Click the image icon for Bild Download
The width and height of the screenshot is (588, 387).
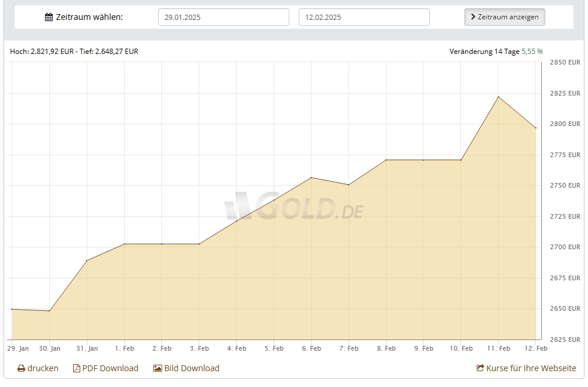(158, 368)
